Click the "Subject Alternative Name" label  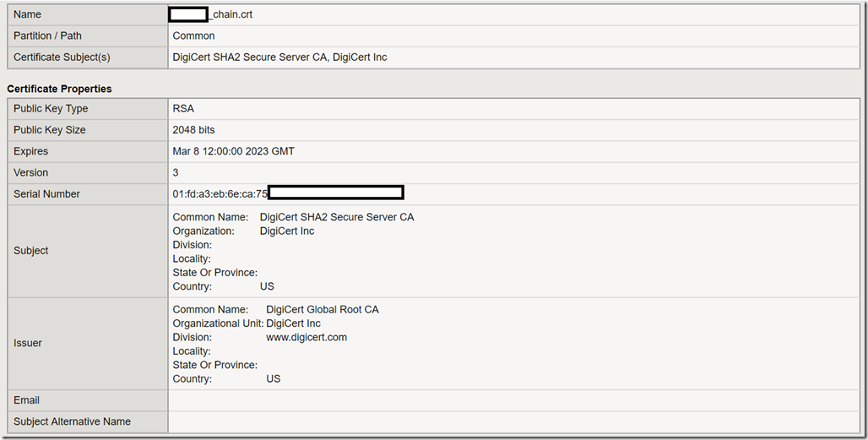(72, 421)
